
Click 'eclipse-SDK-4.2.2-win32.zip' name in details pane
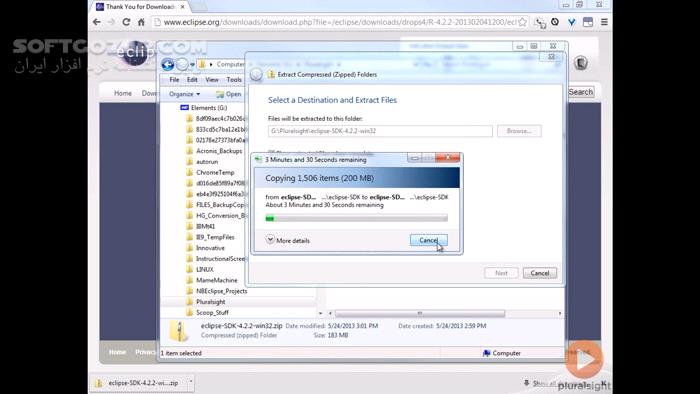tap(242, 326)
